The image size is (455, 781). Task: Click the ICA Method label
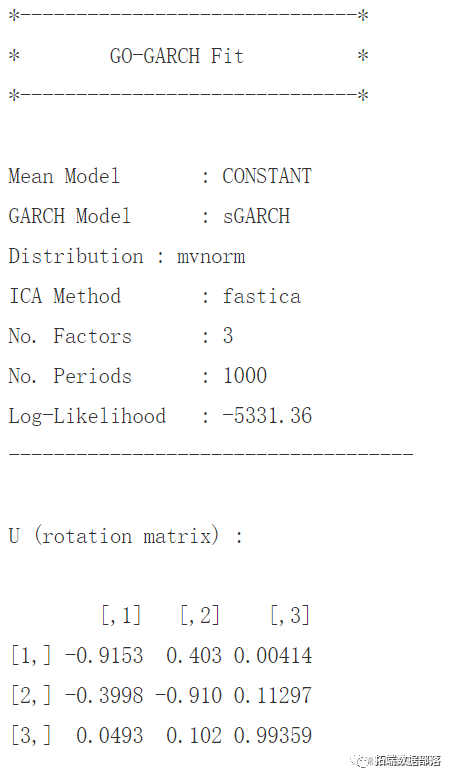pos(65,296)
